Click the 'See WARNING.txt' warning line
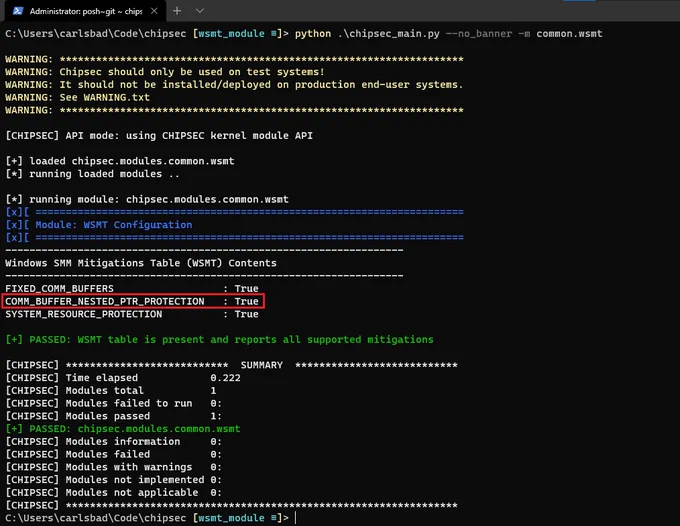This screenshot has width=680, height=526. [105, 98]
